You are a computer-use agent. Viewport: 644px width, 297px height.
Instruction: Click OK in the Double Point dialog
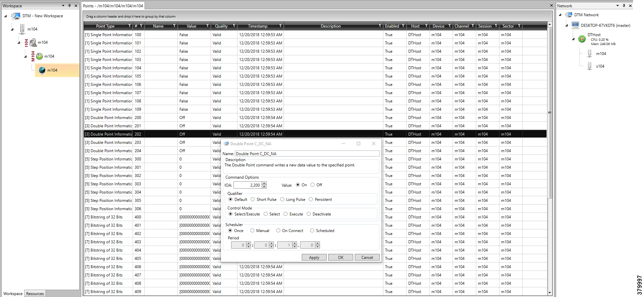tap(341, 258)
